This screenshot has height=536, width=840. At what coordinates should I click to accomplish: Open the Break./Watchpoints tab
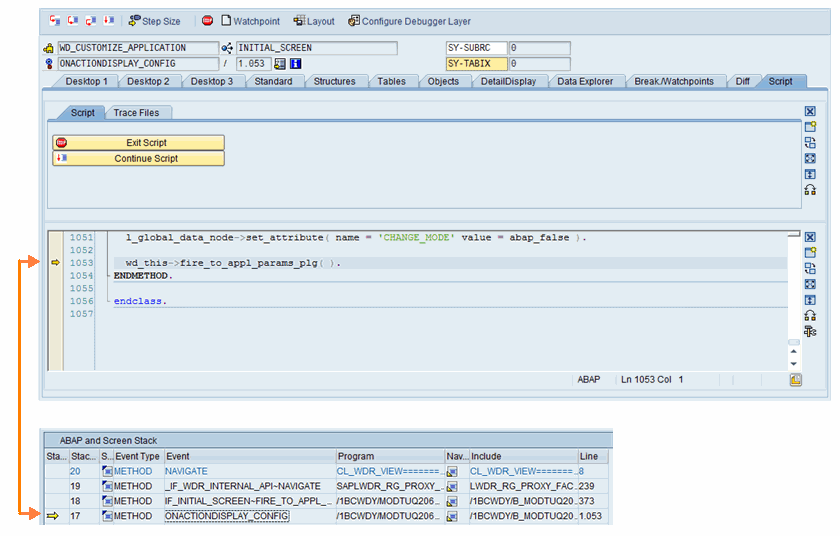click(674, 81)
